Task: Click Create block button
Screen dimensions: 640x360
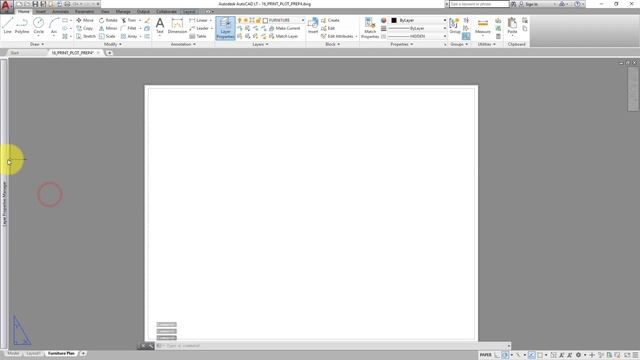Action: click(x=330, y=20)
